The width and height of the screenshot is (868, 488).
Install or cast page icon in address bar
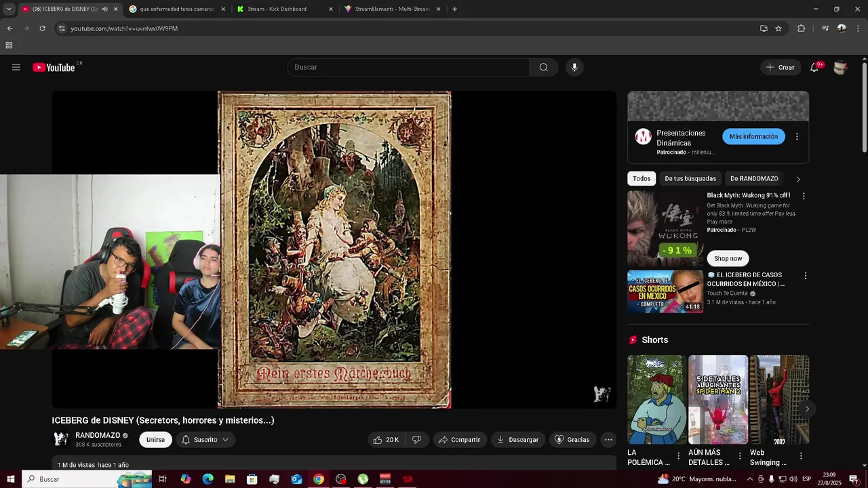(x=764, y=28)
